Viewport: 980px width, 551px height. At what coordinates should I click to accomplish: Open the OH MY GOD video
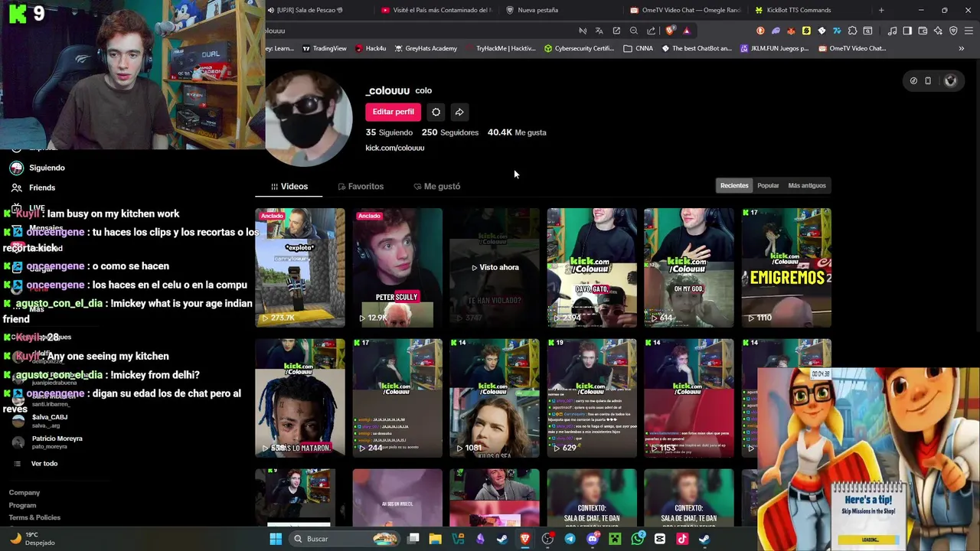pyautogui.click(x=689, y=267)
